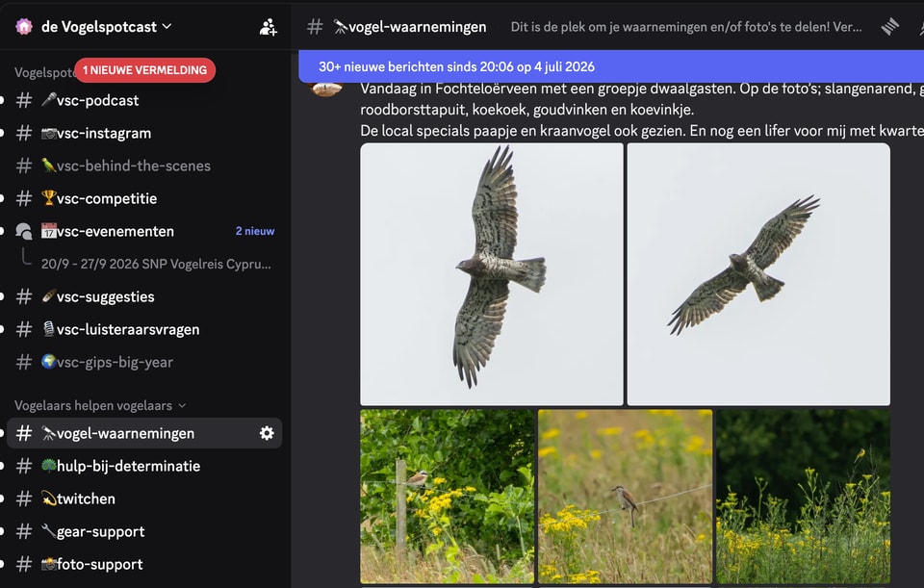Click the message author's avatar

click(326, 89)
